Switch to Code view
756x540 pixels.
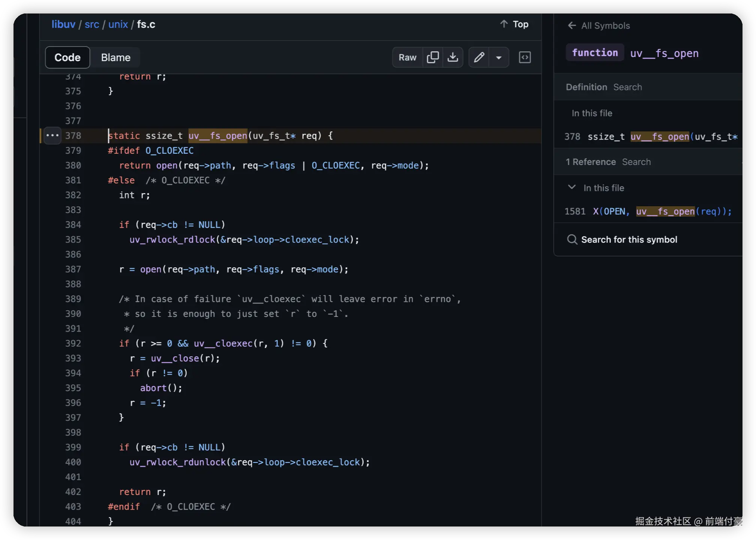click(67, 57)
